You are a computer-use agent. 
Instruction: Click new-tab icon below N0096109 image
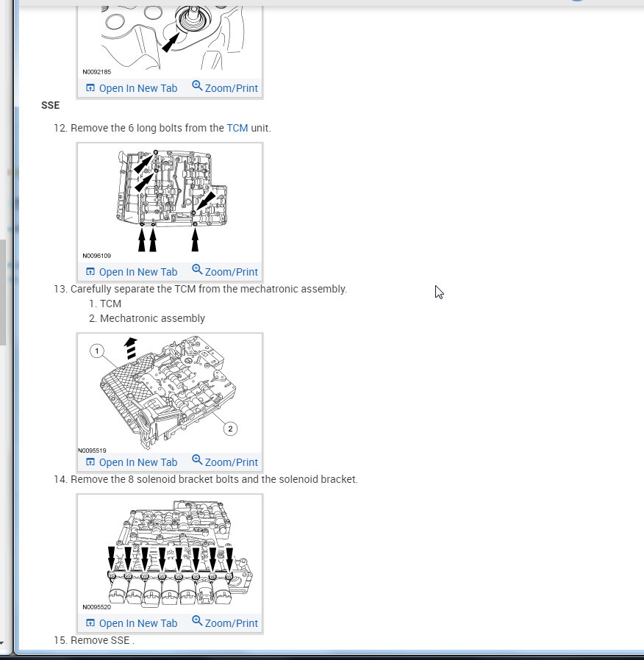point(90,272)
